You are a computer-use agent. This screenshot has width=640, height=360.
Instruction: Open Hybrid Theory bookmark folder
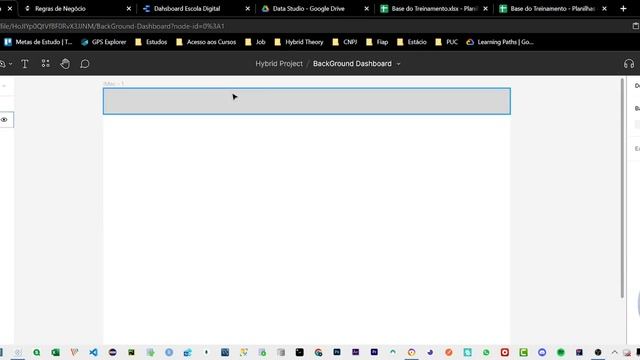[x=299, y=42]
